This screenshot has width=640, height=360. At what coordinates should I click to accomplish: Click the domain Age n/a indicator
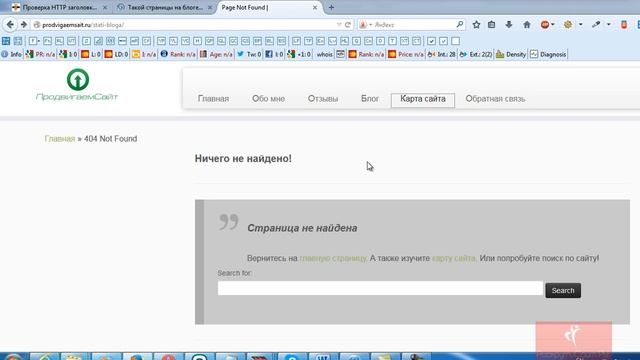216,54
